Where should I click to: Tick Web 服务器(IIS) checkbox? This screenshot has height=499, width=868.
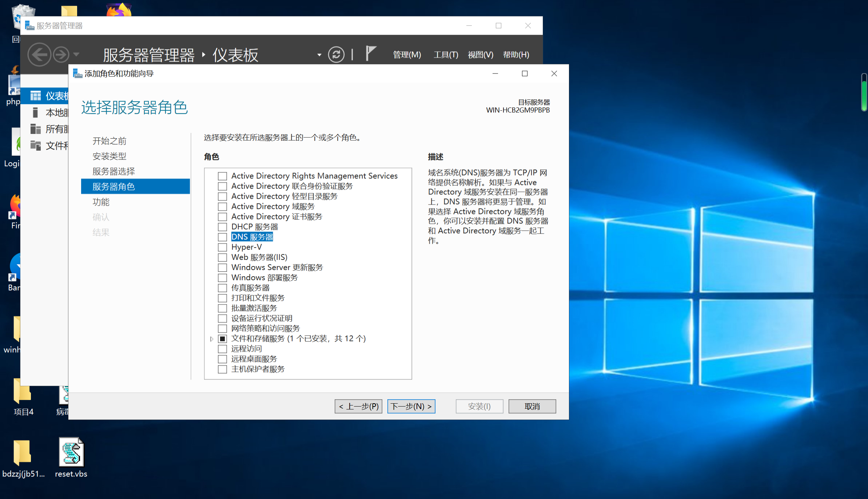222,258
